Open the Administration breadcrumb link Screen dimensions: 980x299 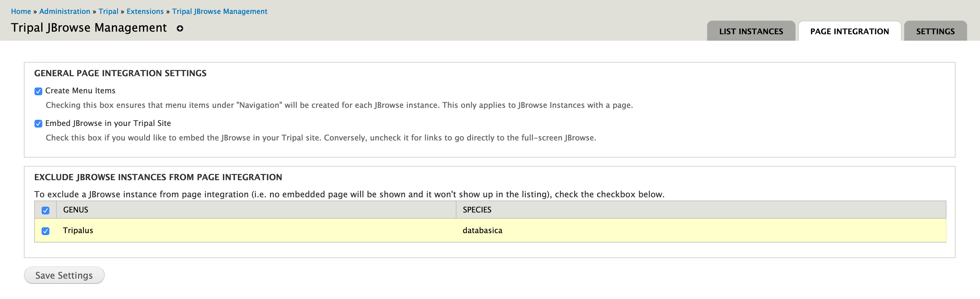point(65,11)
